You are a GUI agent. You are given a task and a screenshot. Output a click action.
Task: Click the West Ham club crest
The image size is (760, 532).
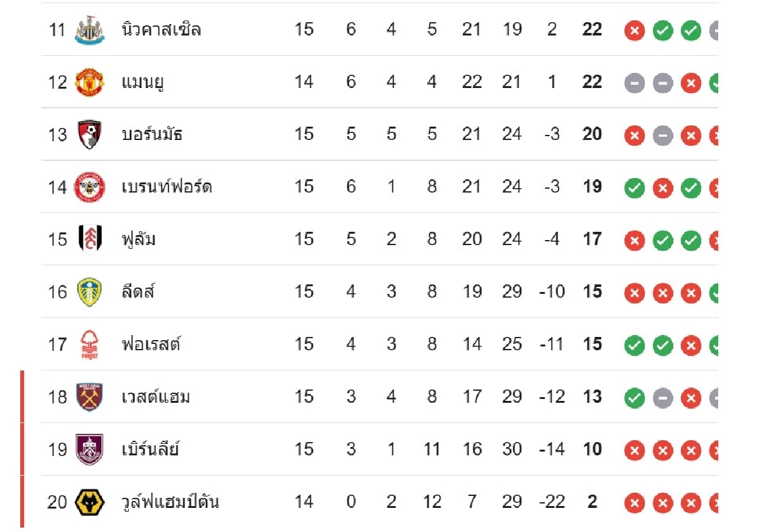[x=89, y=397]
